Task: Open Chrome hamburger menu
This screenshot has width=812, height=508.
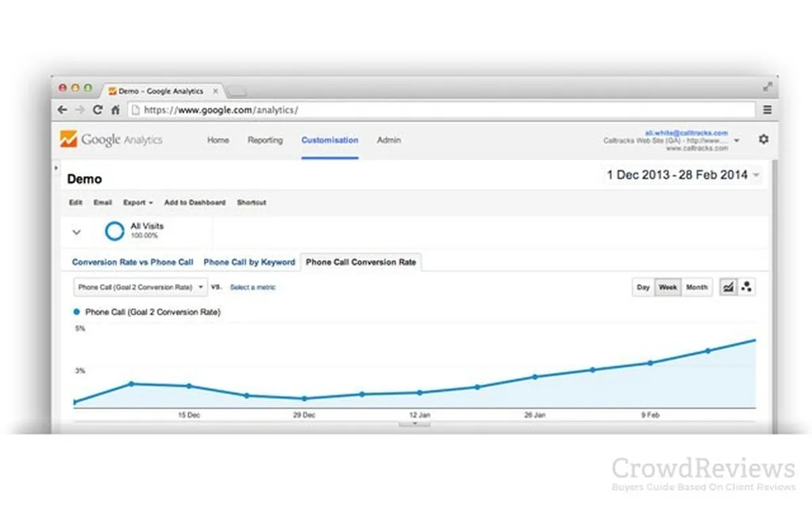Action: tap(767, 110)
